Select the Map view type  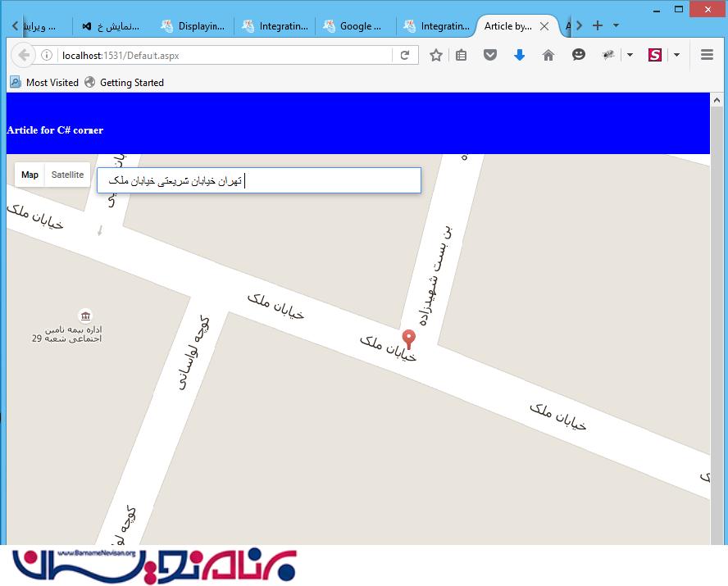pyautogui.click(x=30, y=175)
